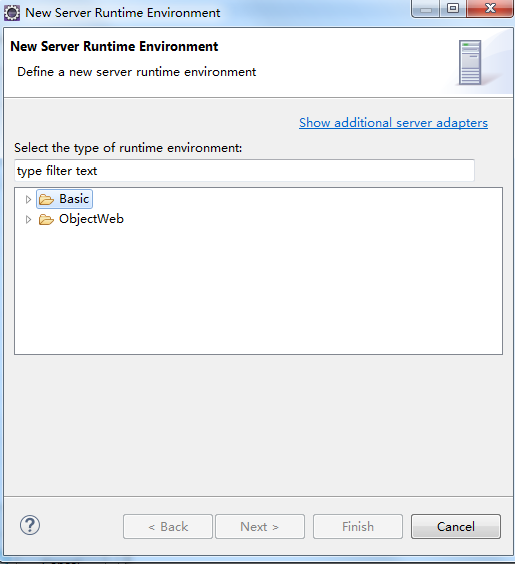
Task: Expand the Basic tree node arrow
Action: point(28,199)
